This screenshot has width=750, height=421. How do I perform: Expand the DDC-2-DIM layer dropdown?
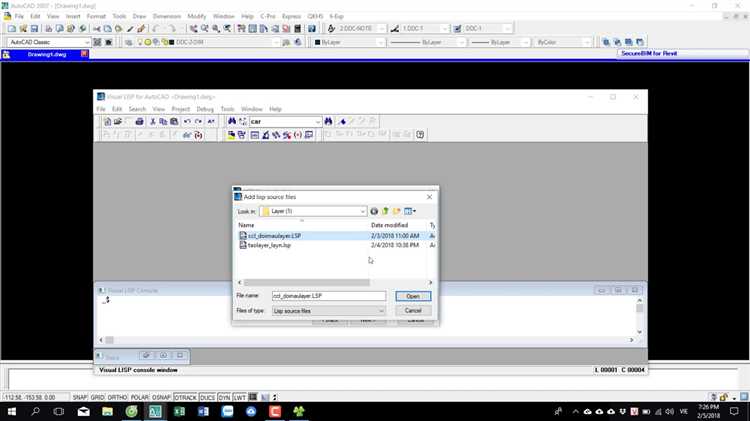point(276,43)
